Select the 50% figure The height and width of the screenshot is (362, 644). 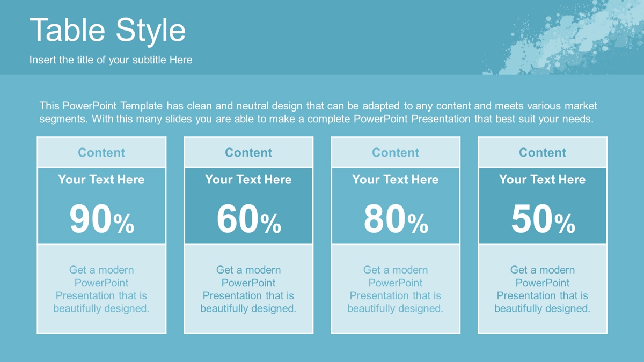pyautogui.click(x=543, y=220)
